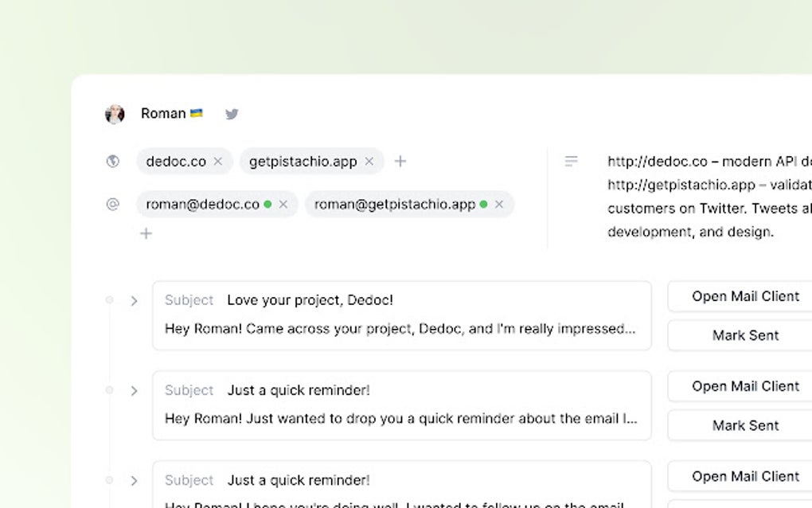The width and height of the screenshot is (812, 508).
Task: Click Roman's profile avatar
Action: pyautogui.click(x=115, y=114)
